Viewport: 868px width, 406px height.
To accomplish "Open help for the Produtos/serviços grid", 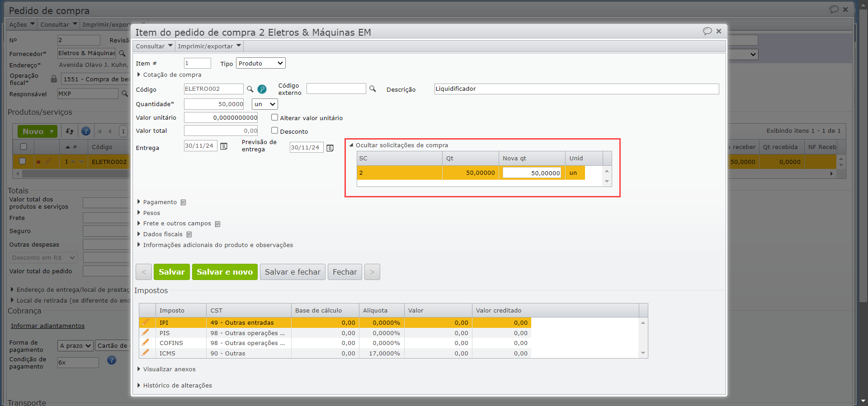I will pos(85,131).
